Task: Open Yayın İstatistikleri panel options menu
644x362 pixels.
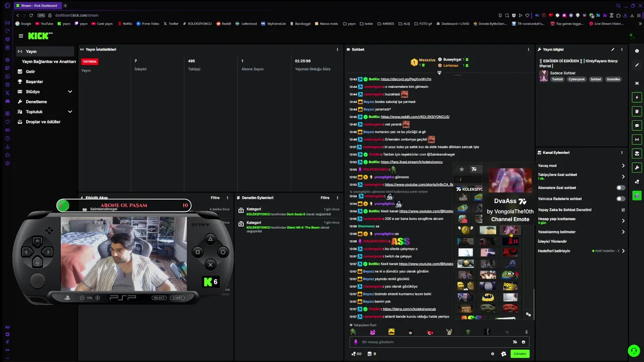Action: (x=337, y=49)
